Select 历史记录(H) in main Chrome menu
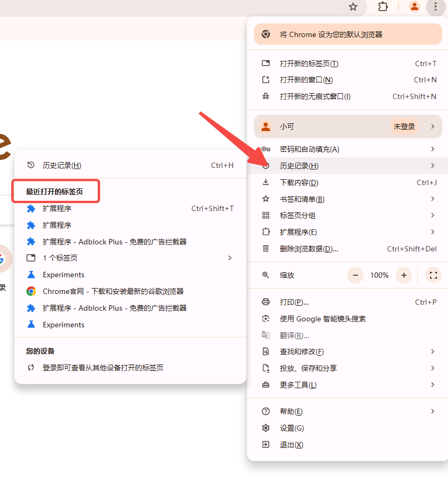 (348, 166)
